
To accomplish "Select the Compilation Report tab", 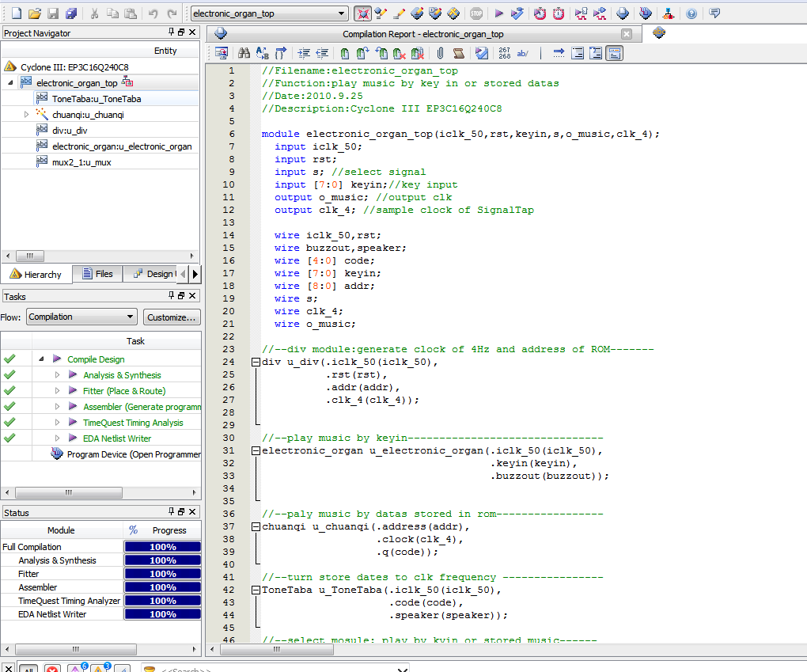I will pos(422,34).
